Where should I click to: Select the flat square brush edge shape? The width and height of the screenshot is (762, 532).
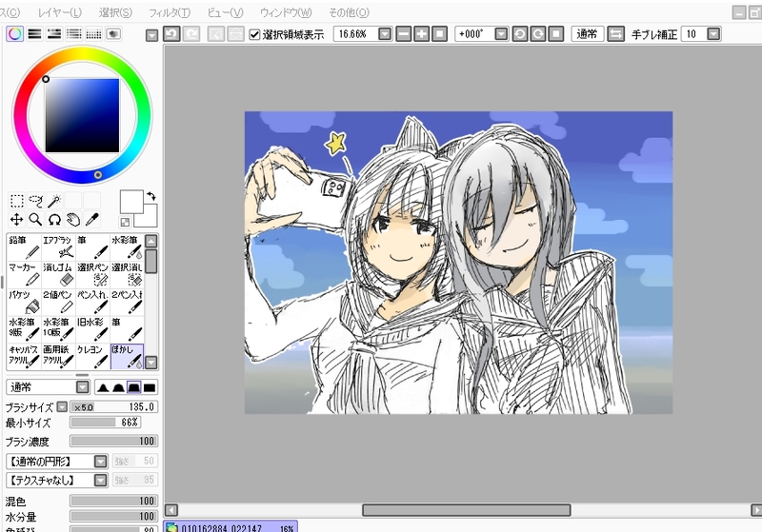pyautogui.click(x=150, y=387)
